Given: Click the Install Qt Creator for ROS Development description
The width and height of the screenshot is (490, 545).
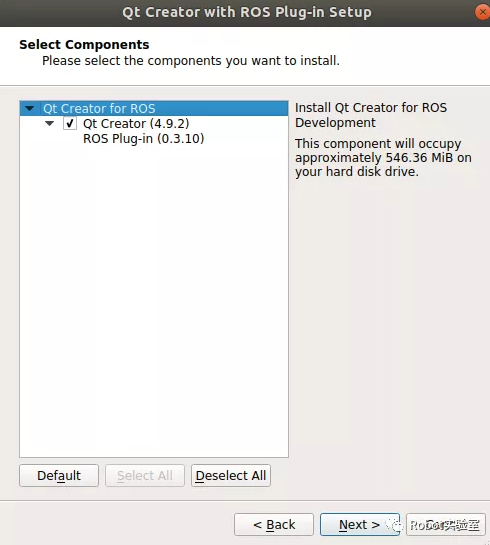Looking at the screenshot, I should (x=371, y=115).
